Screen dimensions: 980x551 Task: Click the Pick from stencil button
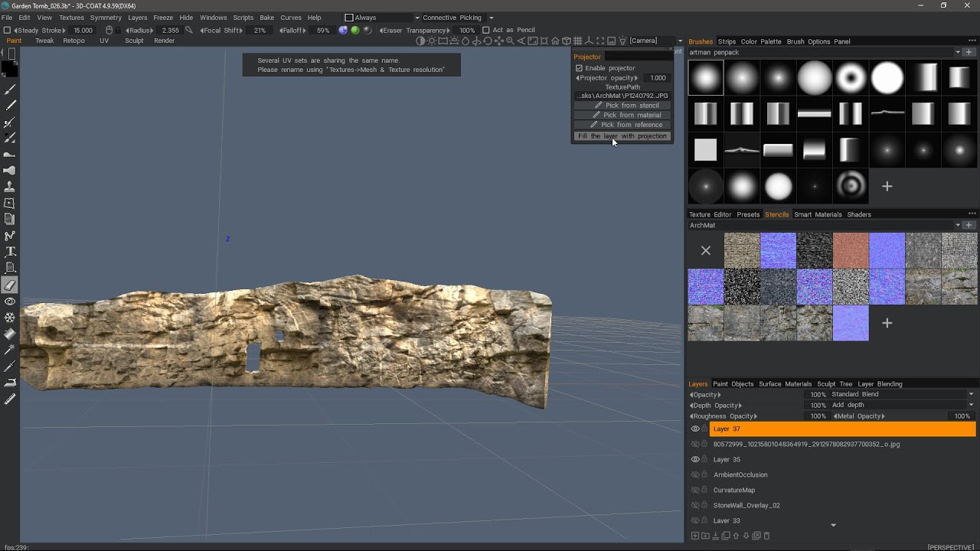coord(622,105)
